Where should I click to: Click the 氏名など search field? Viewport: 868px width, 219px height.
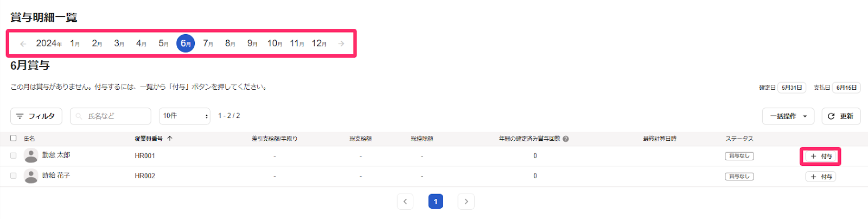[111, 116]
